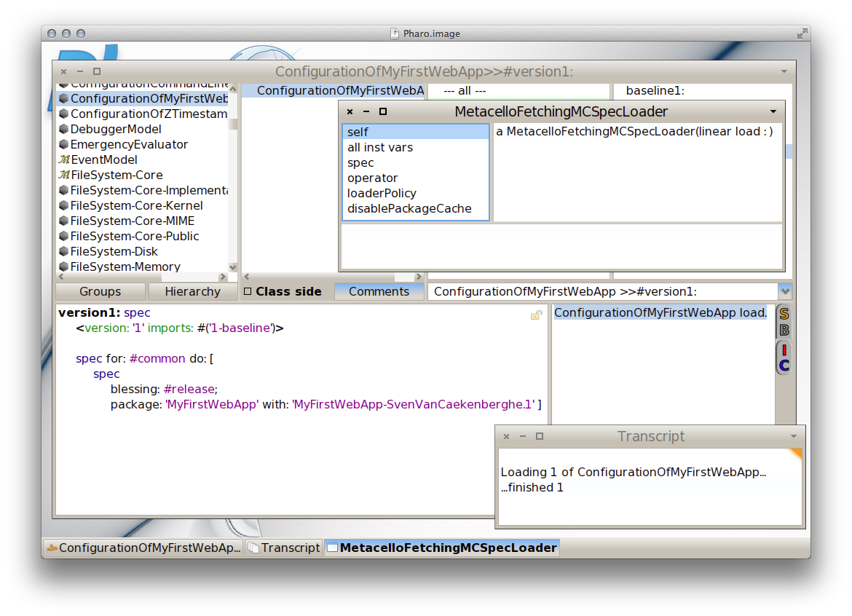
Task: Click the ConfigurationOfZTimestamp package icon
Action: tap(64, 114)
